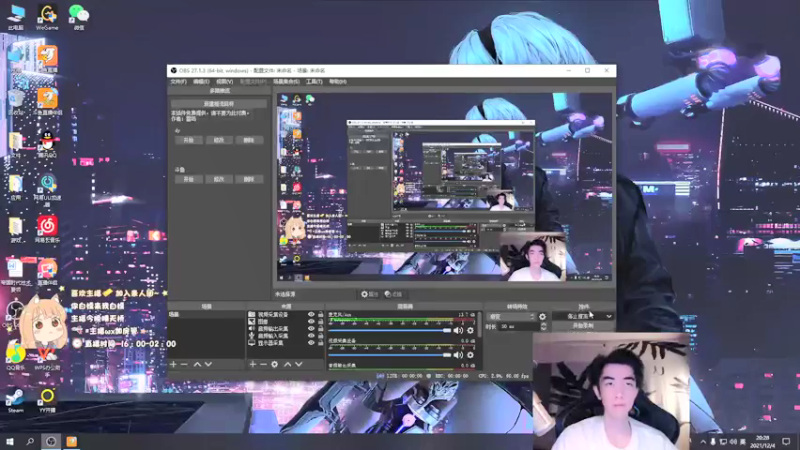Viewport: 800px width, 450px height.
Task: Select the OBS icon on the taskbar
Action: pos(51,441)
